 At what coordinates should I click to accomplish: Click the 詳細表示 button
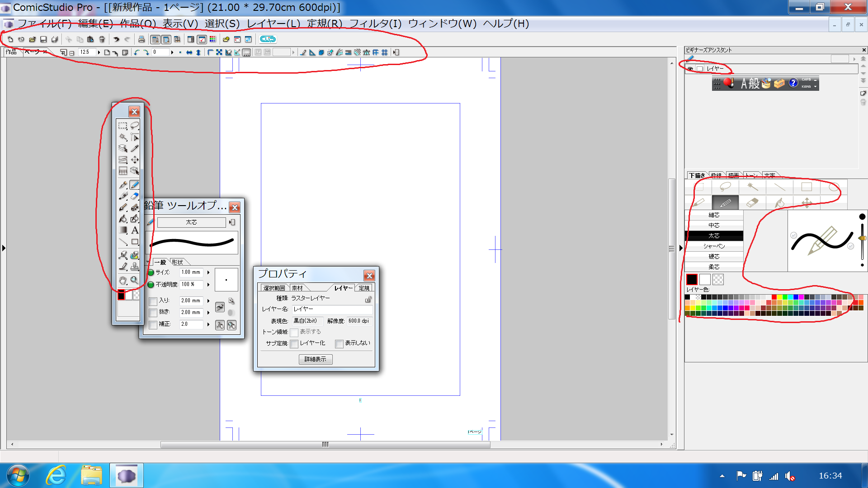(316, 359)
